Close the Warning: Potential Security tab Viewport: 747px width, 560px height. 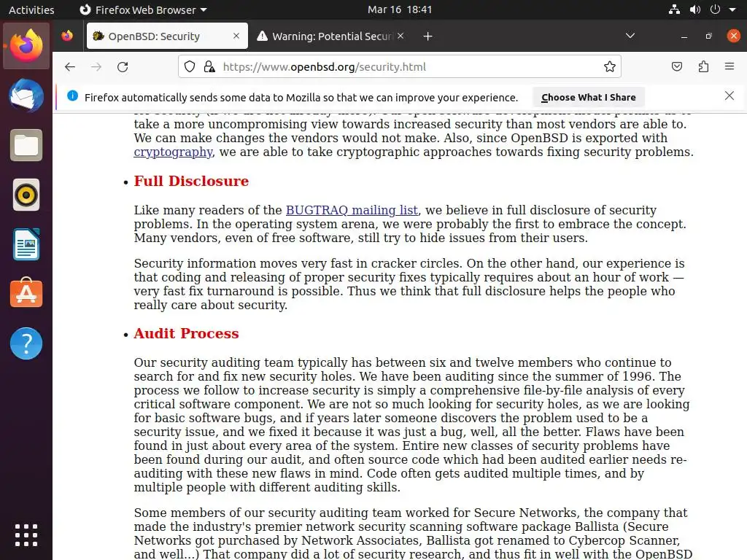pyautogui.click(x=400, y=36)
